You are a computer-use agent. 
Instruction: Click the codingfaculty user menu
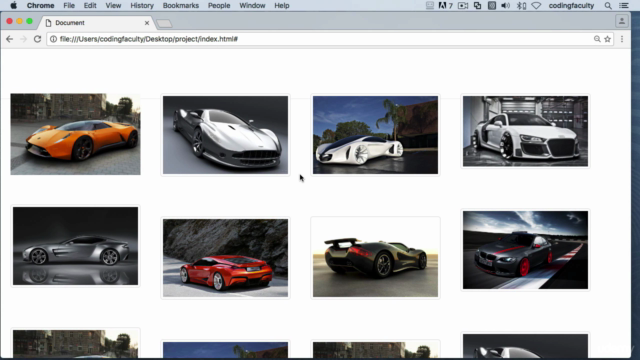(571, 5)
